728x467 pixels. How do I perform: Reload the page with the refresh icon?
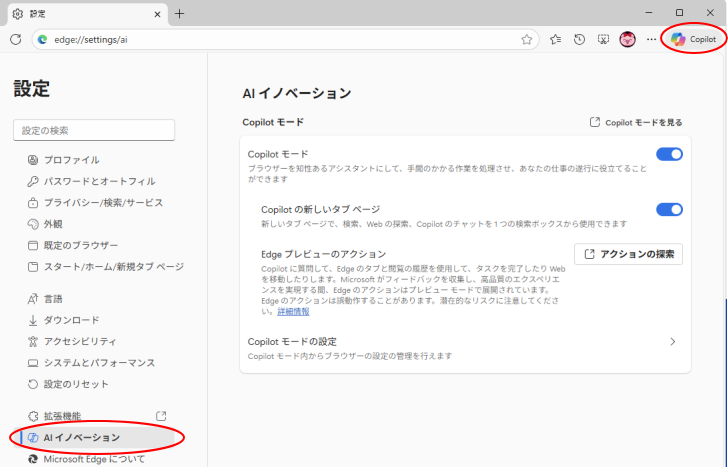click(x=16, y=39)
